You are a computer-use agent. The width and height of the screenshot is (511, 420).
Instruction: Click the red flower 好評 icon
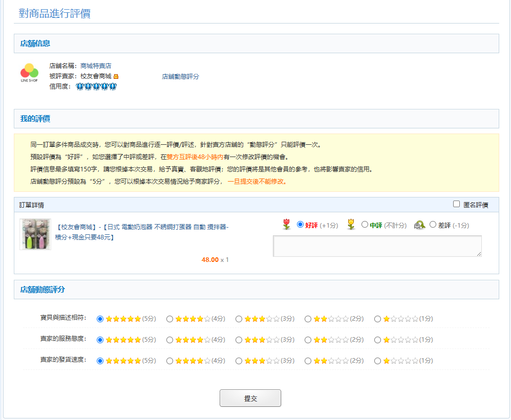pyautogui.click(x=287, y=225)
